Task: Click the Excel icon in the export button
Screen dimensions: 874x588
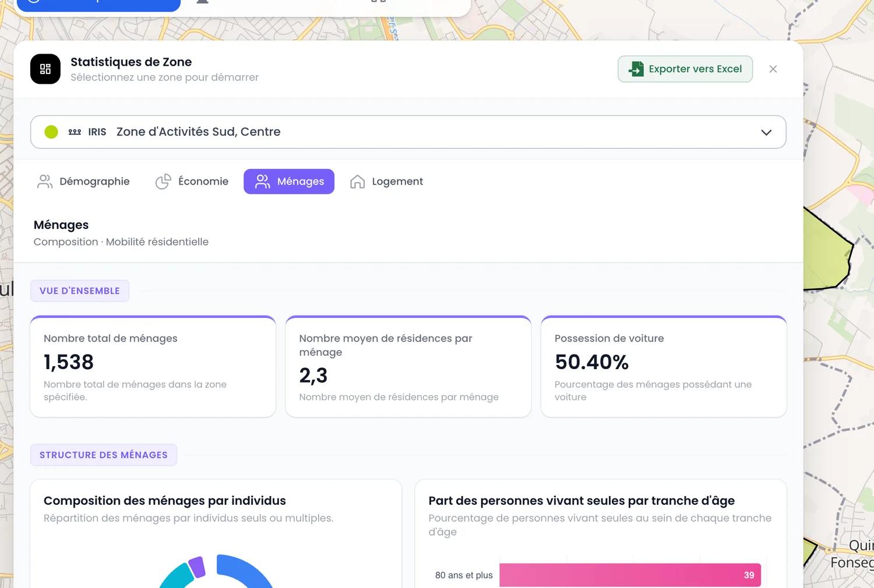Action: tap(636, 69)
